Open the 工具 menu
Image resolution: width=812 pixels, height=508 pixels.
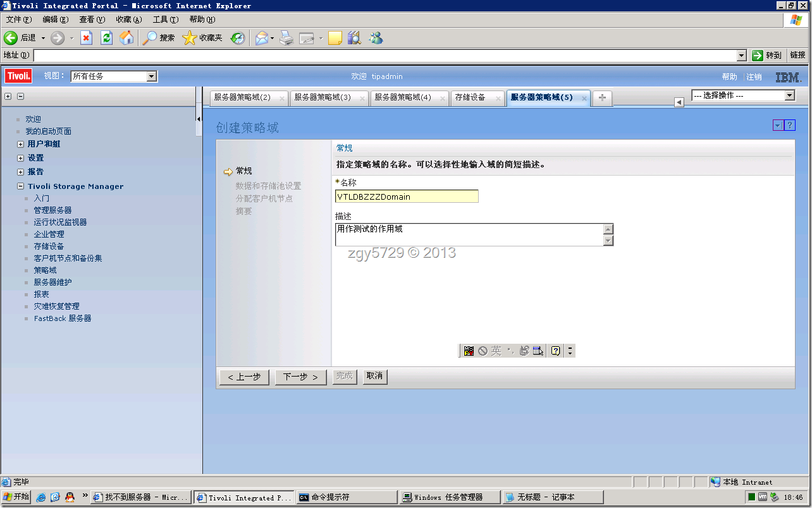[165, 20]
